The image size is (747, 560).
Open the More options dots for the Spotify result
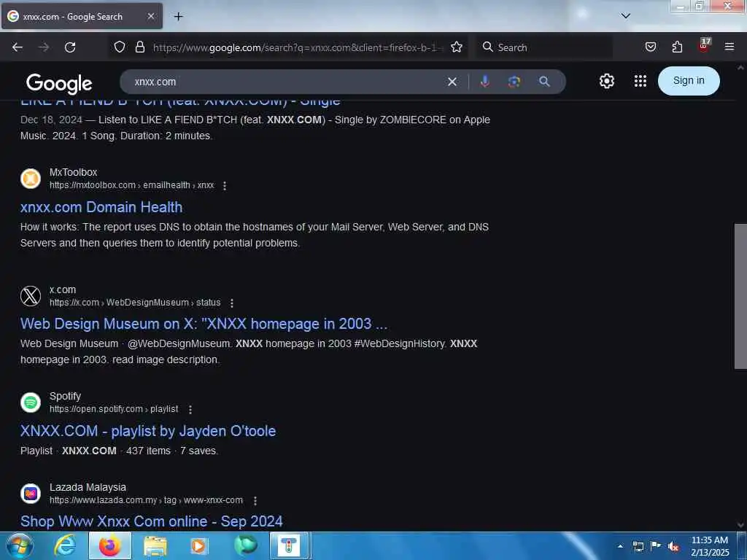(190, 410)
